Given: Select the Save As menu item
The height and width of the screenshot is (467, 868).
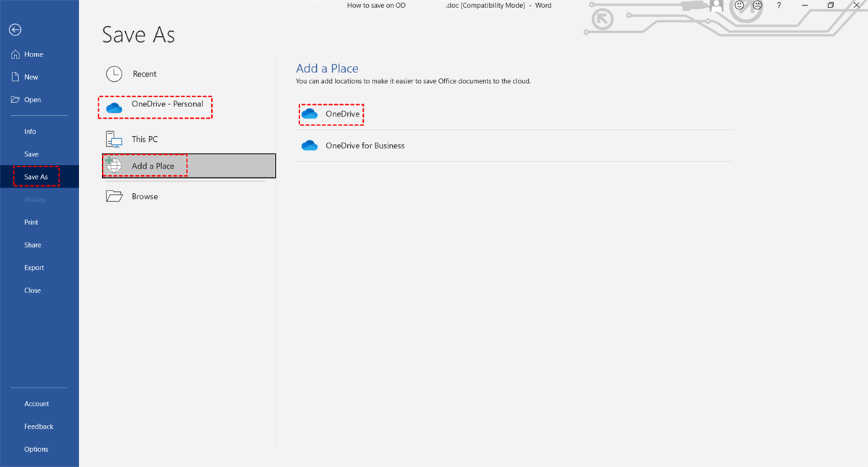Looking at the screenshot, I should point(39,177).
